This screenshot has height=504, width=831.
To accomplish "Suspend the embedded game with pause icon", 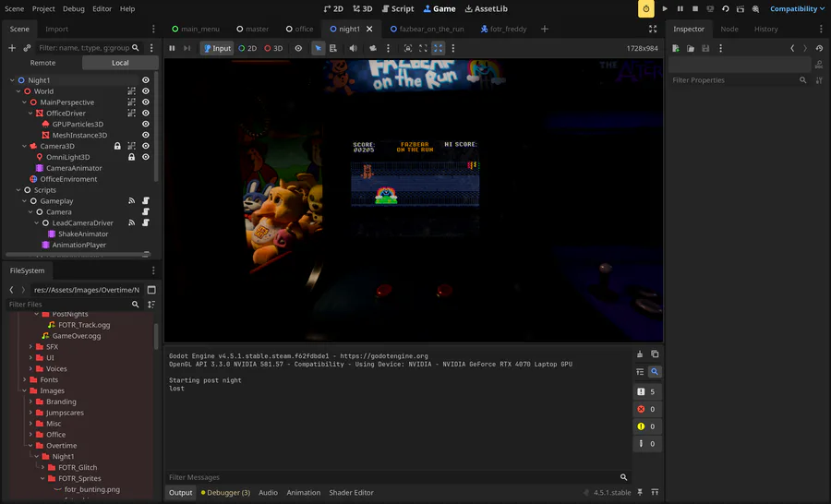I will (172, 48).
